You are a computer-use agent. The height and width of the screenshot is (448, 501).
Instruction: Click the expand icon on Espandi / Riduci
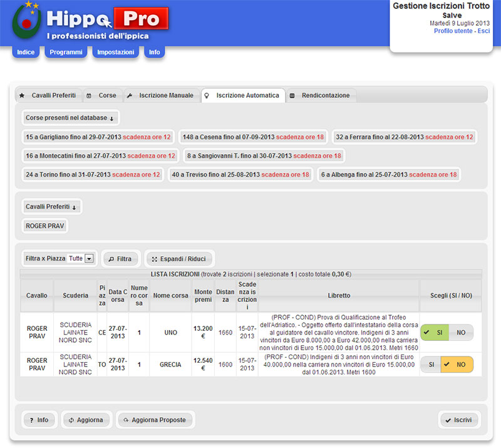(x=154, y=258)
